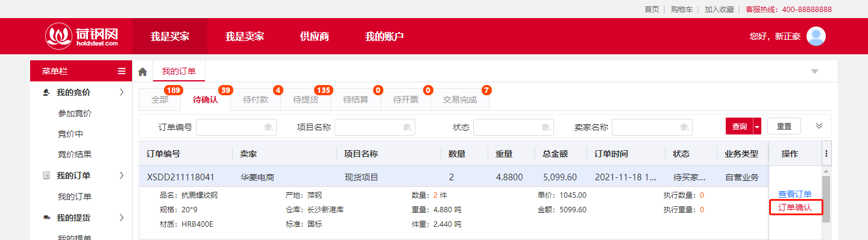
Task: Click the table vertical scrollbar
Action: click(826, 199)
